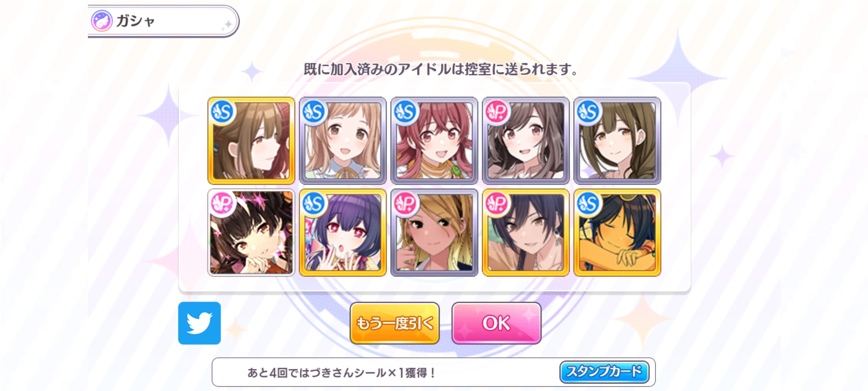Click the P badge on the tanned blonde card

[405, 203]
